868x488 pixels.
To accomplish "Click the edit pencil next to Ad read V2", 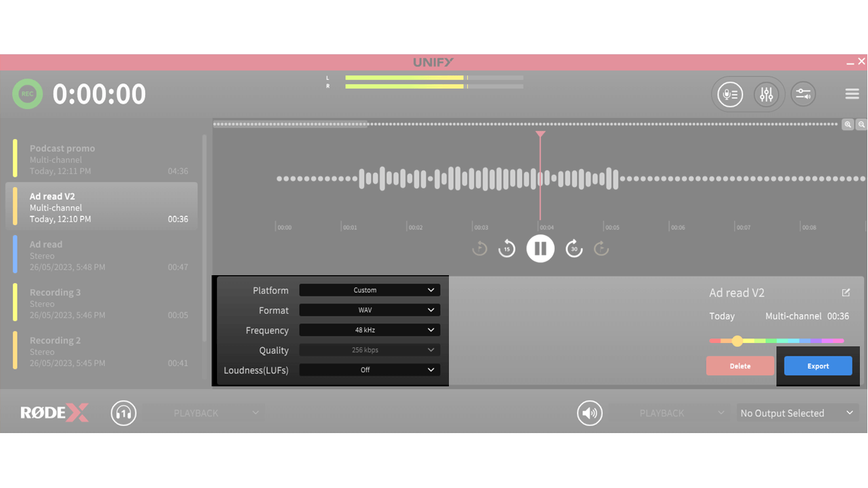I will [x=846, y=292].
